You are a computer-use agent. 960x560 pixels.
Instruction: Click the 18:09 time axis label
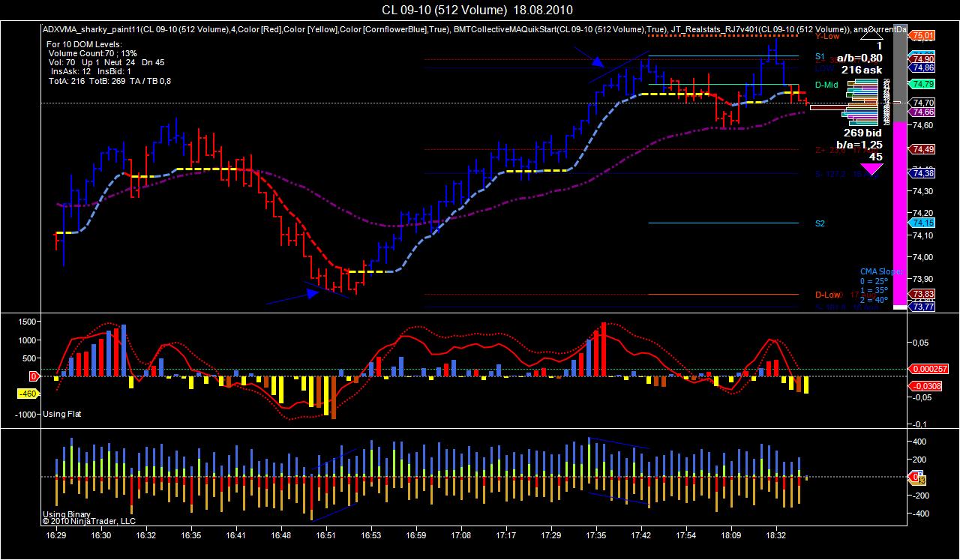tap(731, 536)
